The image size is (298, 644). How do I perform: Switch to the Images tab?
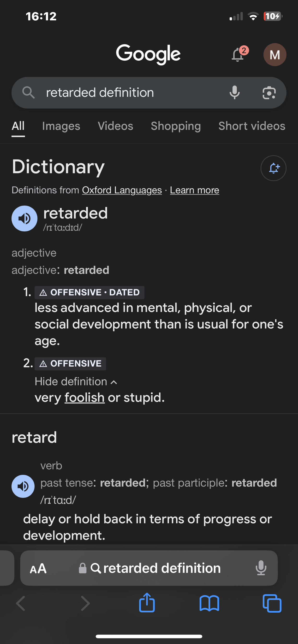coord(61,126)
